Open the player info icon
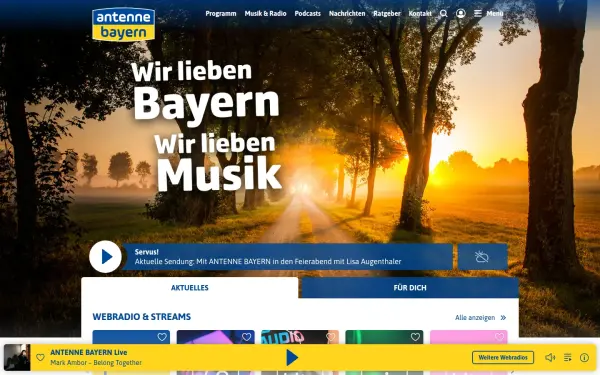 click(584, 357)
